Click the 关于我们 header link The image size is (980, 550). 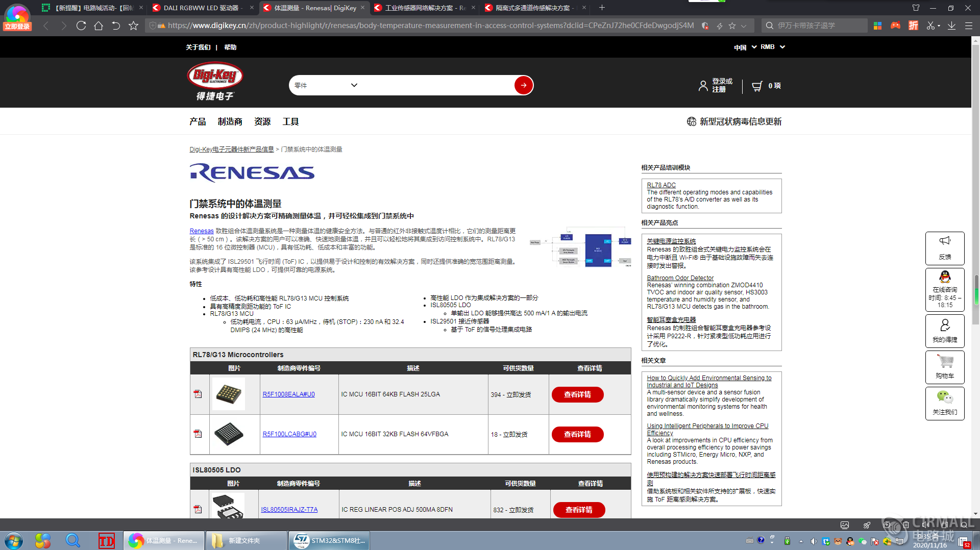point(198,47)
